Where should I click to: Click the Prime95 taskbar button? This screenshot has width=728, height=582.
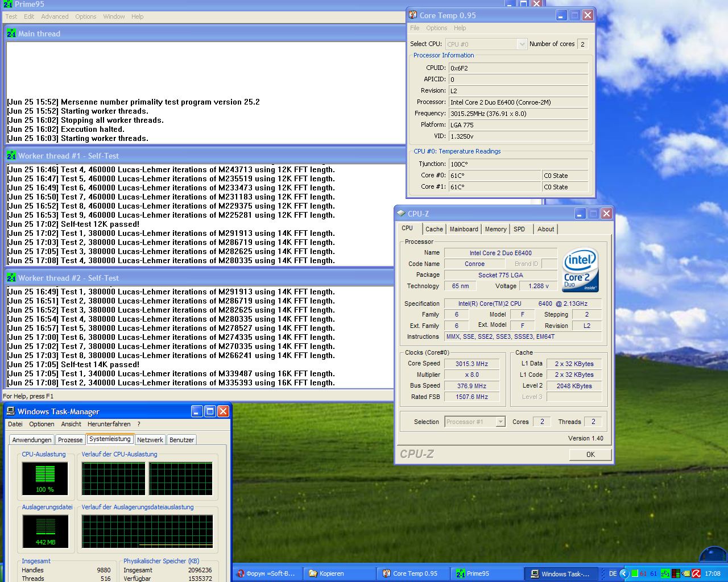[488, 573]
